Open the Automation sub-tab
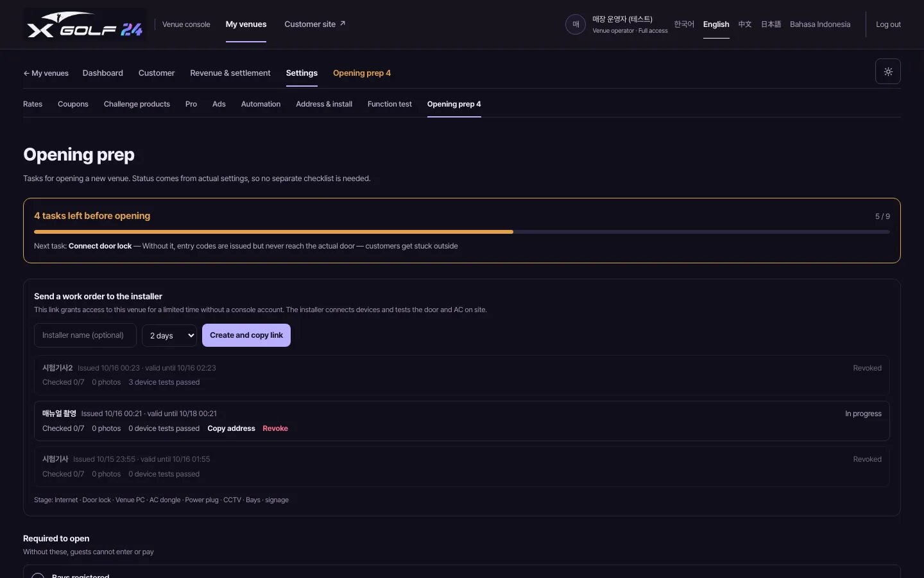This screenshot has width=924, height=578. (261, 104)
